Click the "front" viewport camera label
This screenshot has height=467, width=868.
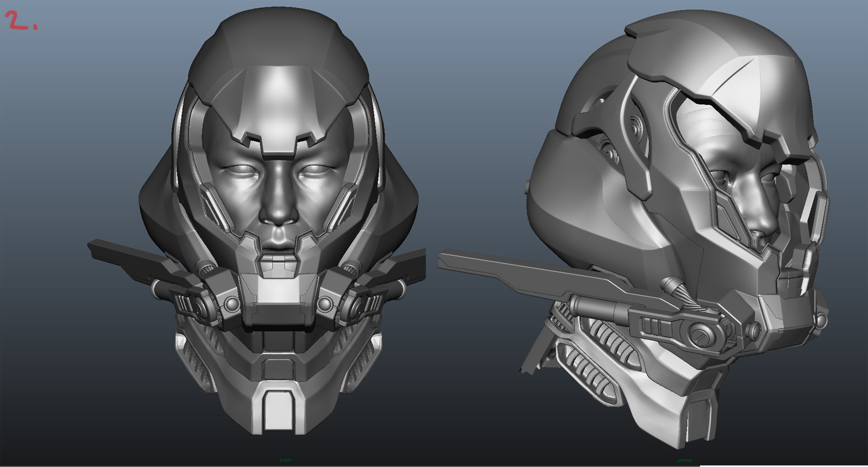pyautogui.click(x=285, y=460)
